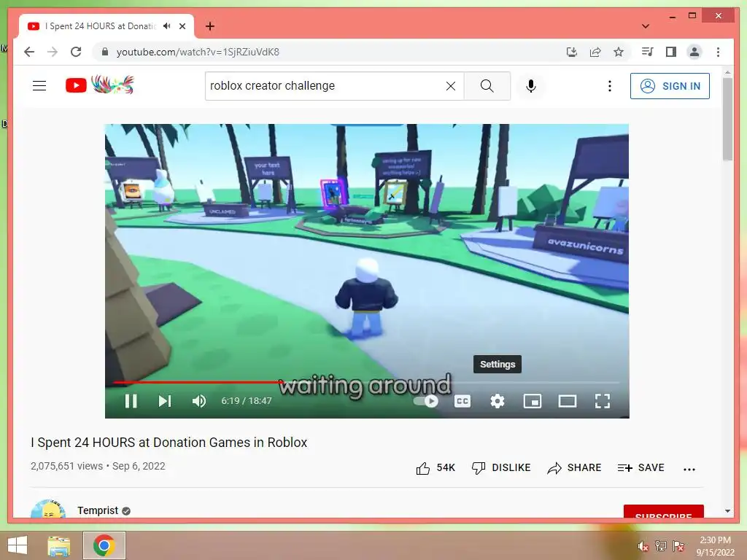Subscribe to the Temprist channel

664,511
